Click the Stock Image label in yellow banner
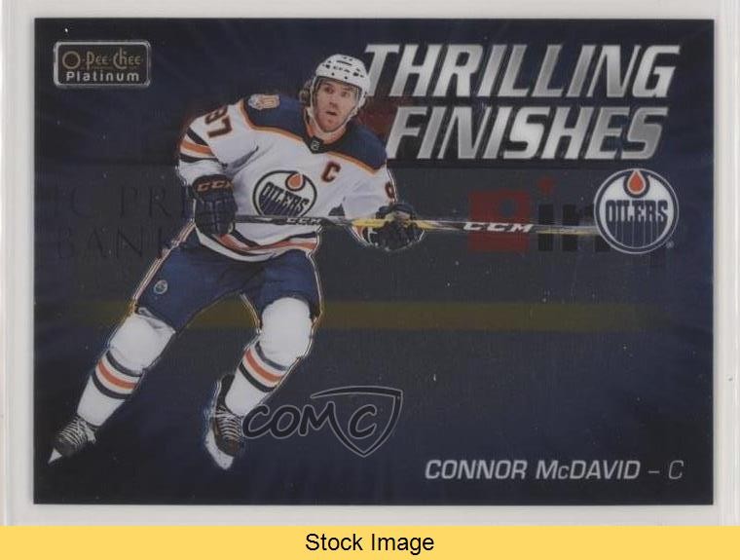Viewport: 740px width, 560px height. click(370, 542)
